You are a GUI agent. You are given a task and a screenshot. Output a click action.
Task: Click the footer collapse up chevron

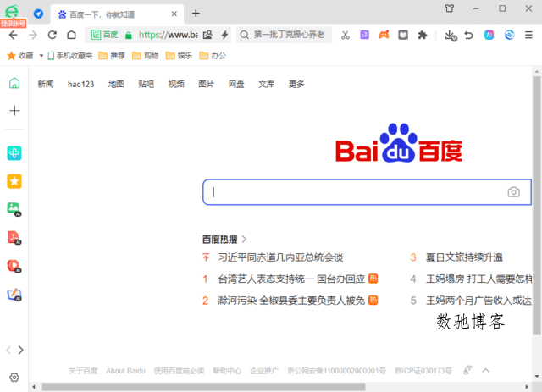[x=486, y=371]
